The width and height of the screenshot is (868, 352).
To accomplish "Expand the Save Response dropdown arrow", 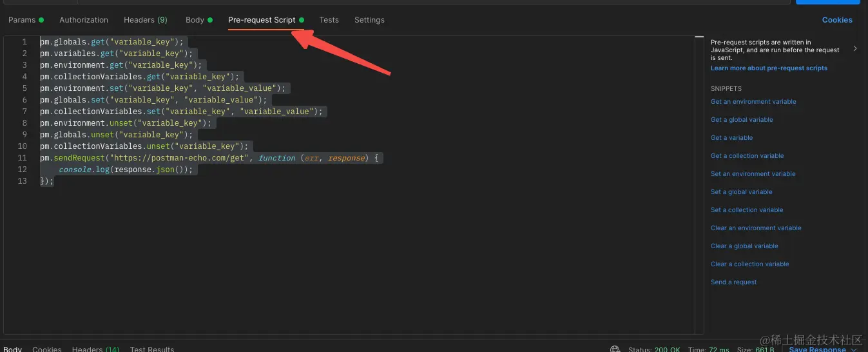I will (854, 349).
